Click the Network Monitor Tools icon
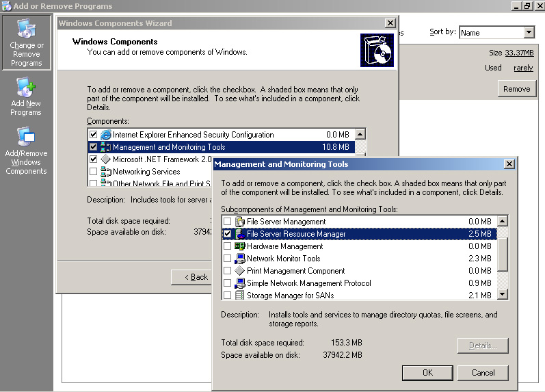This screenshot has height=392, width=545. pos(240,259)
